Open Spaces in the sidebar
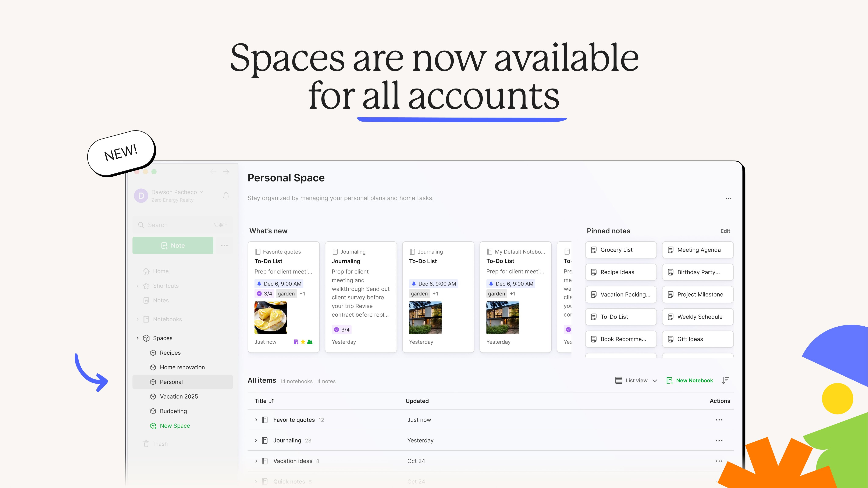 (x=162, y=338)
